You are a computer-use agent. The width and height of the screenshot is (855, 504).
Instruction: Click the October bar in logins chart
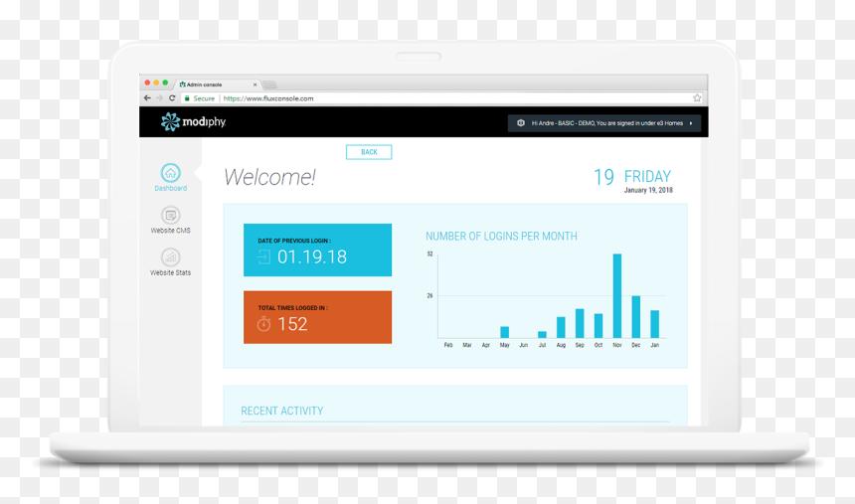(598, 326)
